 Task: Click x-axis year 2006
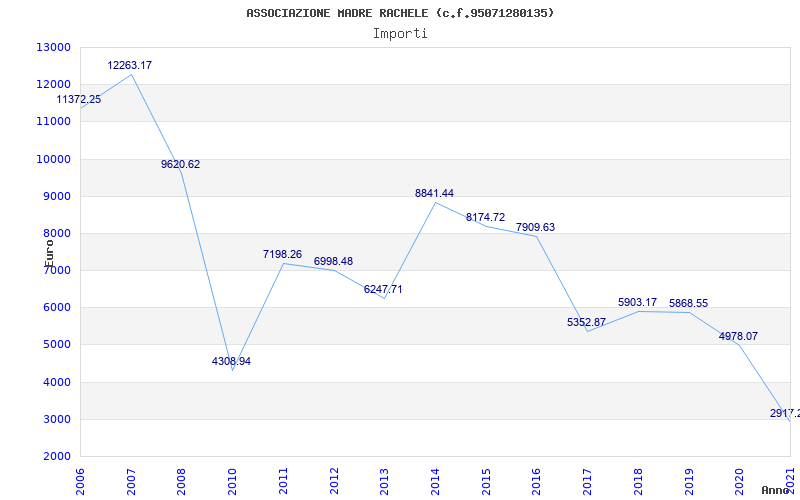80,482
